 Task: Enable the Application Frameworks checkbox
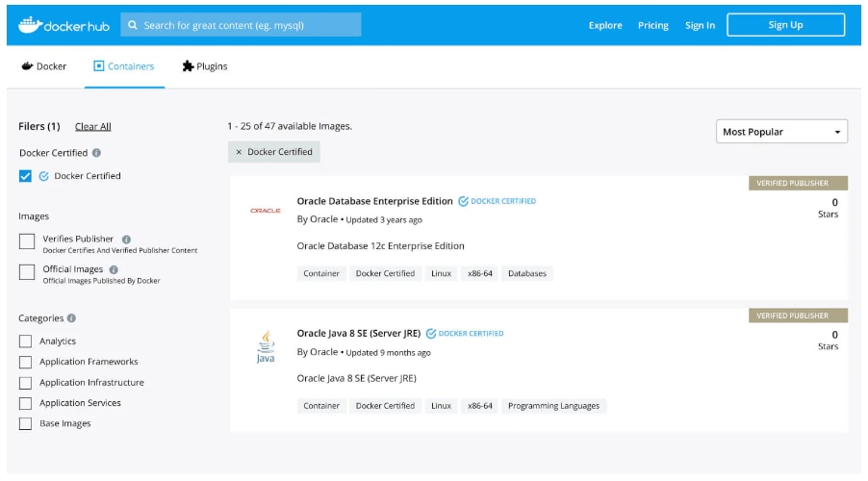[x=25, y=362]
